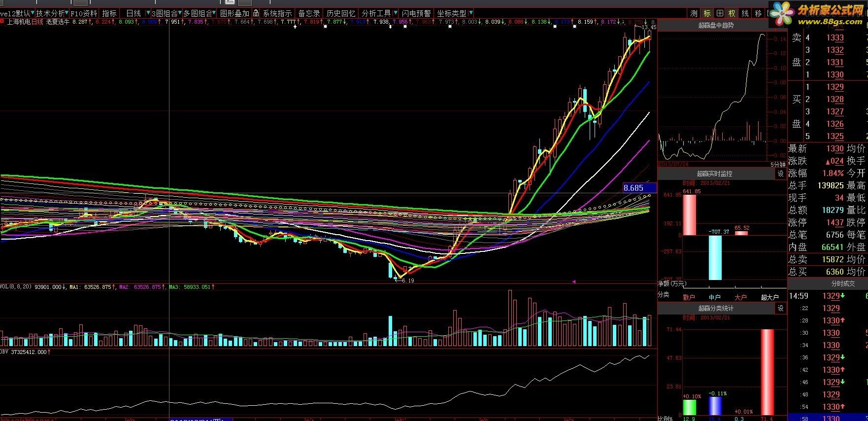Click sell level 4 price 1333
Screen dimensions: 868x421
pos(835,38)
